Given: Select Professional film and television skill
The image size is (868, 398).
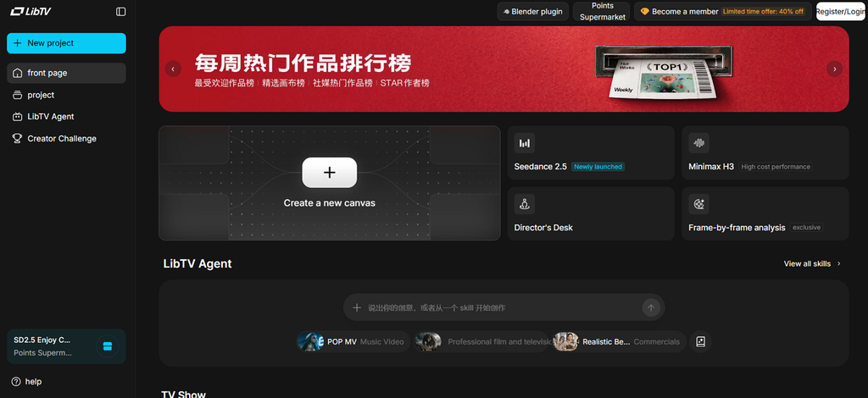Looking at the screenshot, I should (482, 341).
